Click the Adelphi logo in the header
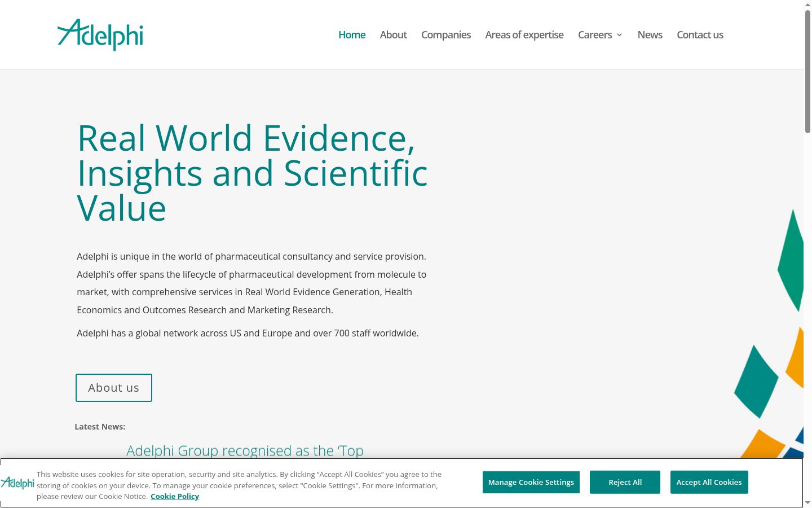 click(x=100, y=34)
